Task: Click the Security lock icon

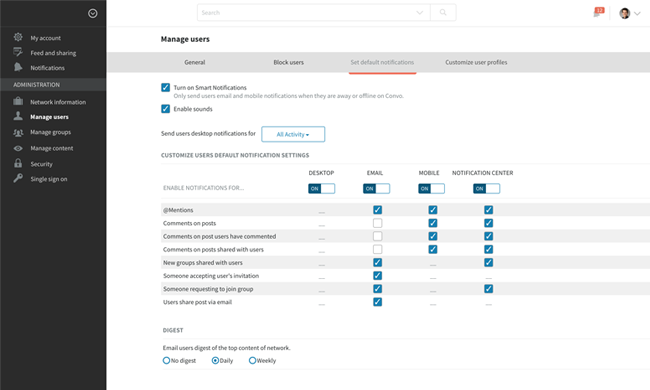Action: [x=18, y=163]
